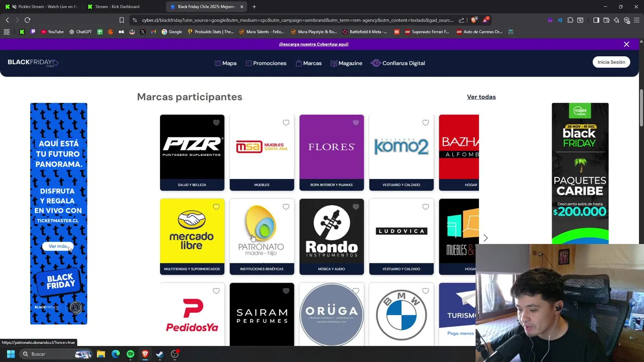Favorite the Patronato madre-hijo card heart
This screenshot has width=644, height=362.
point(286,207)
